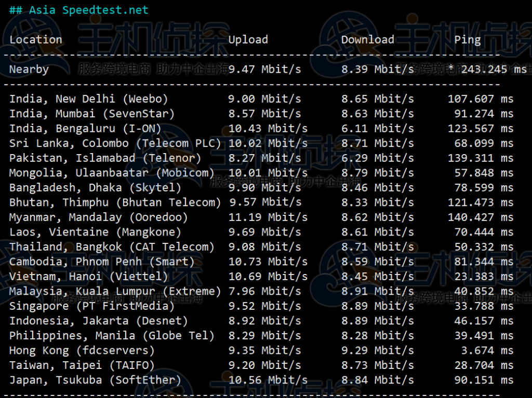Select the India, New Delhi (Weebo) entry
Screen dimensions: 532x398
[x=89, y=99]
